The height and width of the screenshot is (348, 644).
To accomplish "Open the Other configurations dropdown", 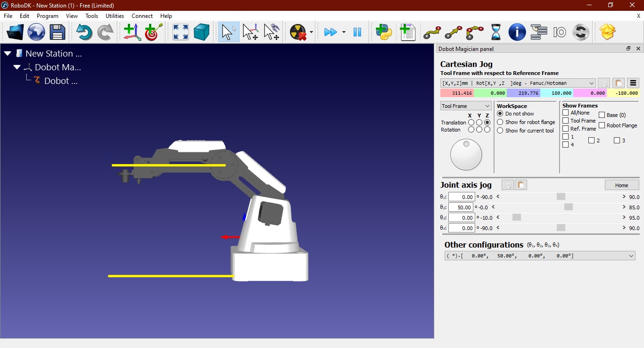I will click(x=540, y=256).
